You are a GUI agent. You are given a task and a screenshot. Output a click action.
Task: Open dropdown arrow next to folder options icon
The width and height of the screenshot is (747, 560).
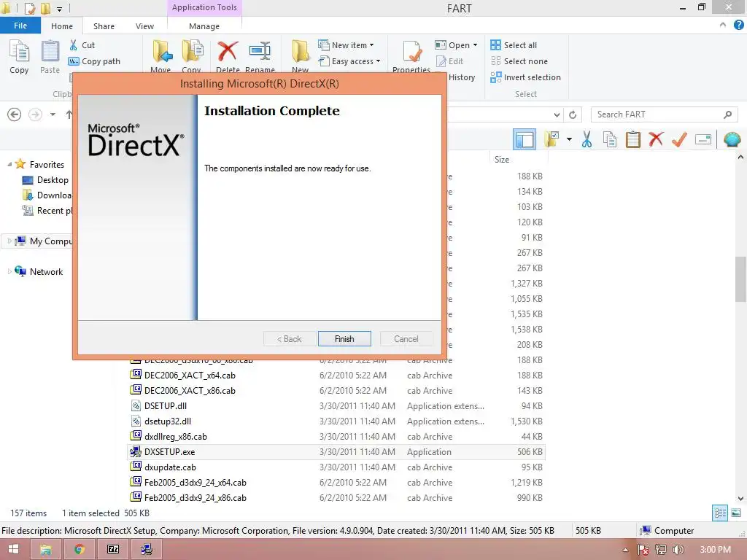click(x=569, y=139)
